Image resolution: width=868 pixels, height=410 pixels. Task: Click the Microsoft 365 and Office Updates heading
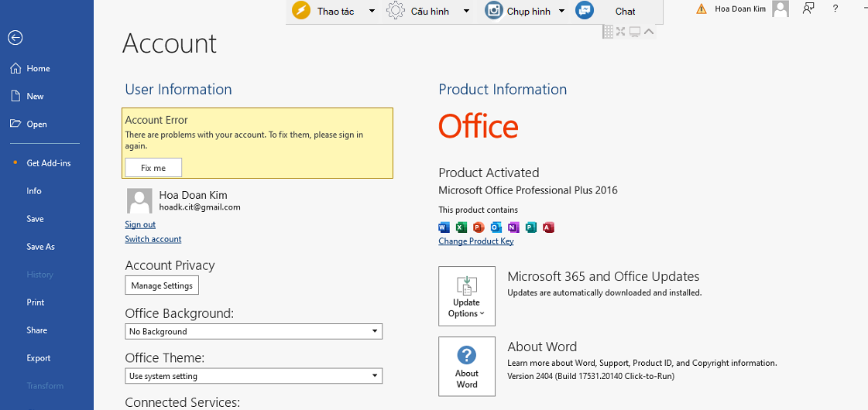tap(603, 276)
